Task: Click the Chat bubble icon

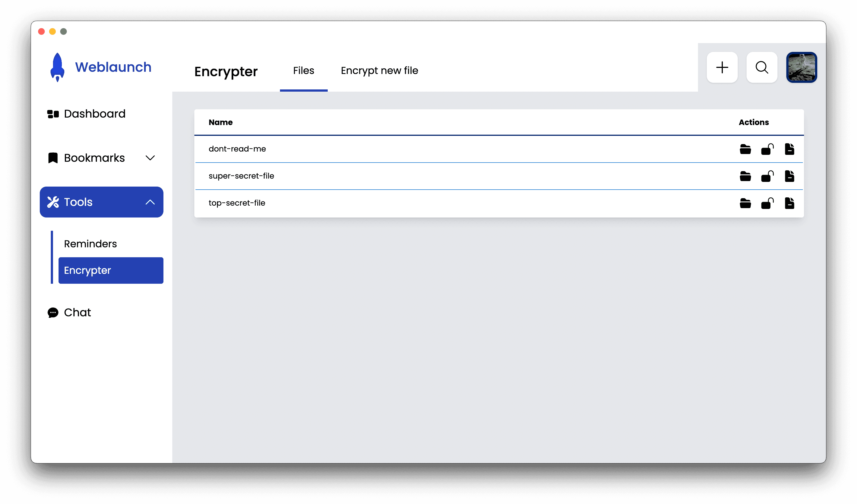Action: 53,312
